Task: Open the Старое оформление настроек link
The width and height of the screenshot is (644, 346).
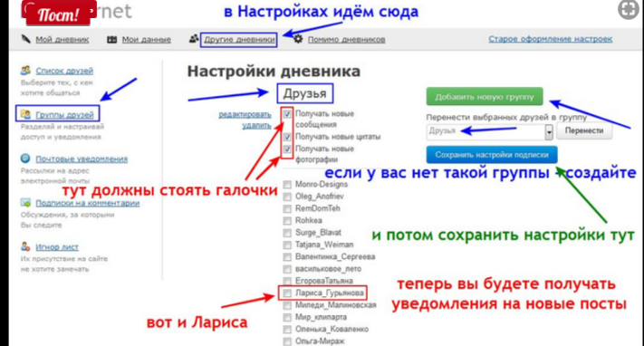Action: 550,39
